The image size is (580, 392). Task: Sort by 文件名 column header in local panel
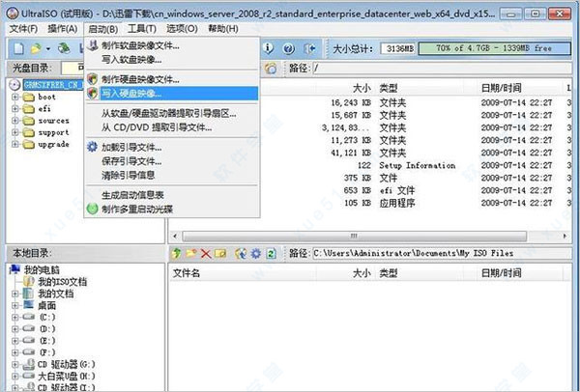187,273
